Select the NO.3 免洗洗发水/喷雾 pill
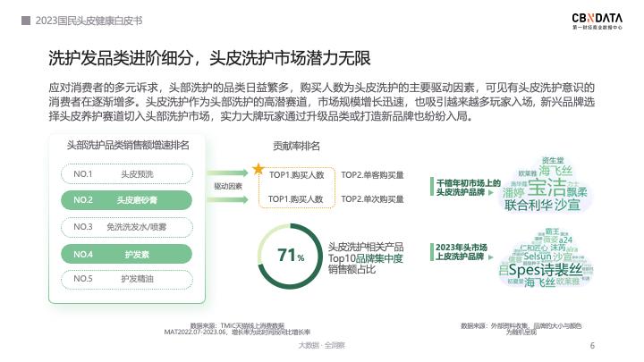Screen dimensions: 644x362 (126, 227)
